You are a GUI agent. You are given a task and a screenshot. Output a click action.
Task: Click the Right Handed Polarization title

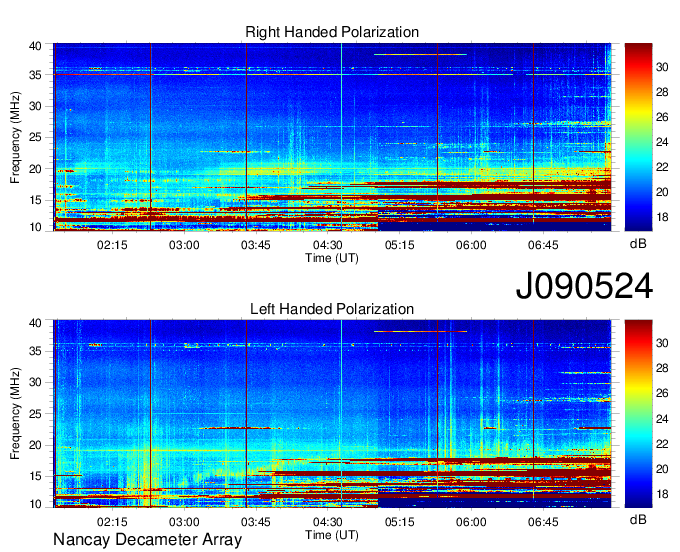click(332, 32)
